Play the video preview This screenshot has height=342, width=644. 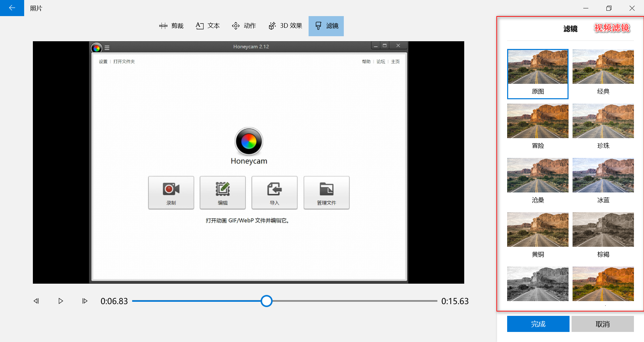[61, 301]
